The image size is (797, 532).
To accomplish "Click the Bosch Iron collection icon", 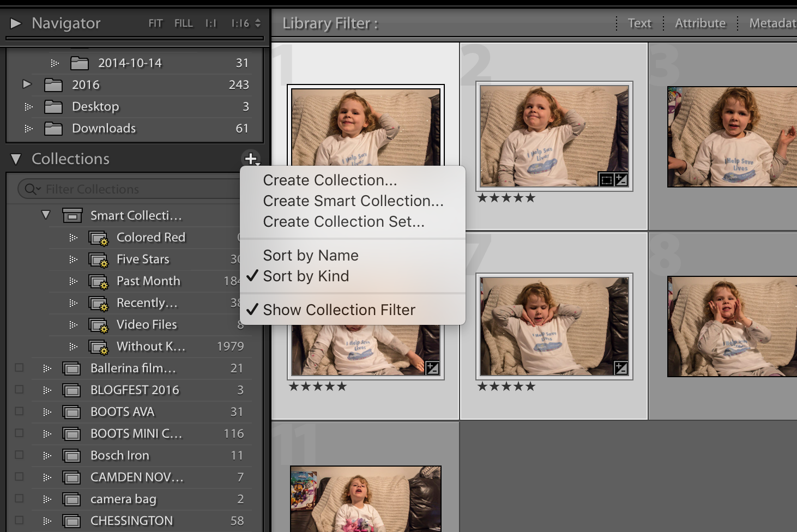I will tap(71, 456).
